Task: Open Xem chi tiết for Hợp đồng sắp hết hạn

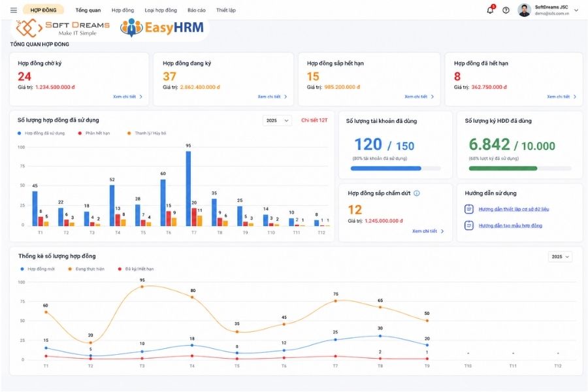Action: pyautogui.click(x=416, y=97)
